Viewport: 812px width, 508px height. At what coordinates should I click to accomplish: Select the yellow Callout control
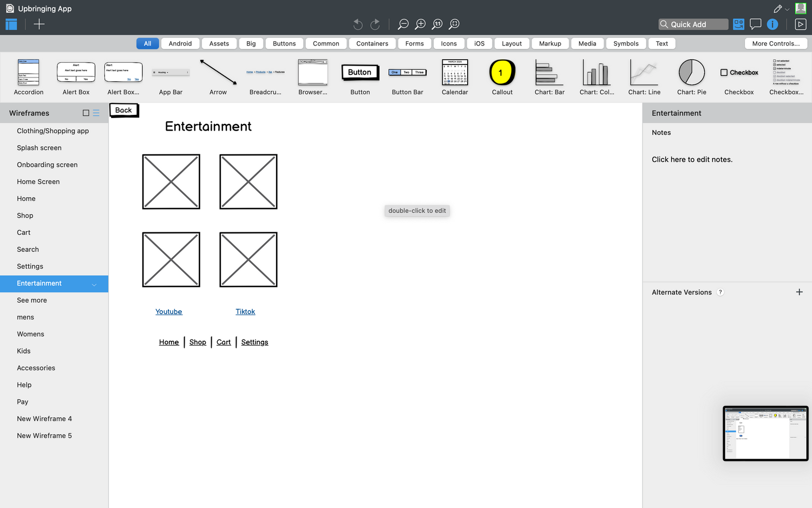pos(502,77)
